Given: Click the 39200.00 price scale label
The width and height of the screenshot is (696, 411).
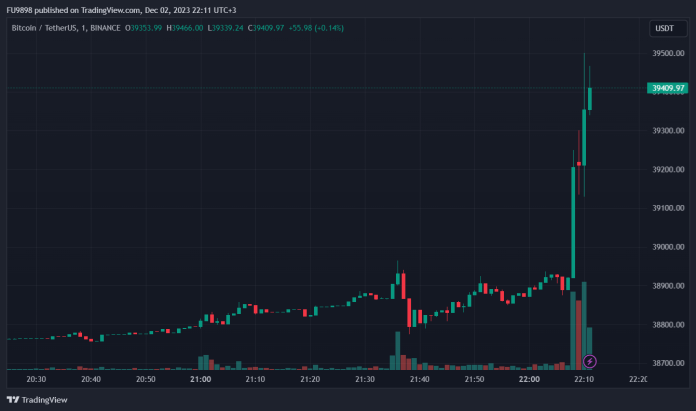Looking at the screenshot, I should click(x=667, y=170).
